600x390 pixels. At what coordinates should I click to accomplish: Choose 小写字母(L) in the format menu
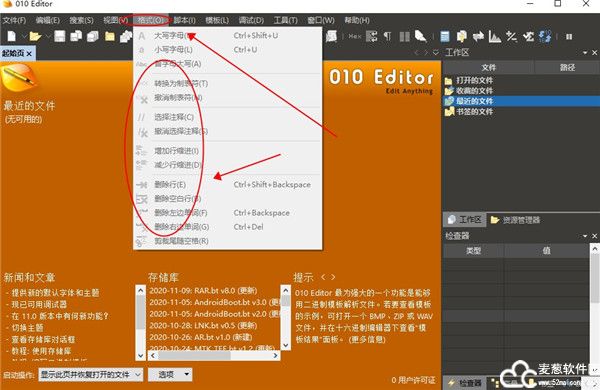[x=227, y=50]
